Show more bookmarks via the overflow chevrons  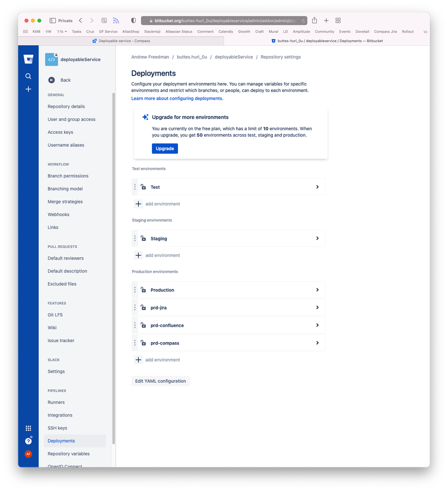(x=425, y=31)
